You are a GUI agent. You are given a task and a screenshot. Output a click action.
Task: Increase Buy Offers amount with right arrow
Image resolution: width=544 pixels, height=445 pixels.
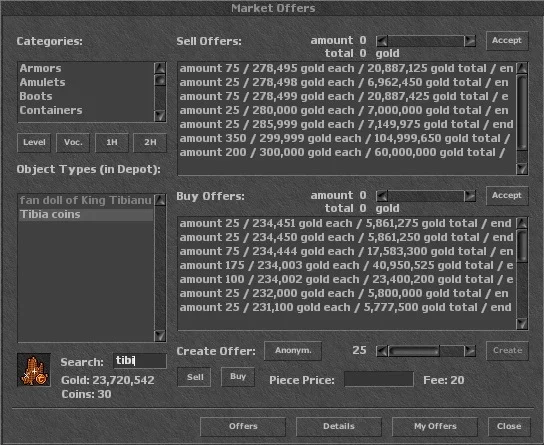[x=470, y=196]
